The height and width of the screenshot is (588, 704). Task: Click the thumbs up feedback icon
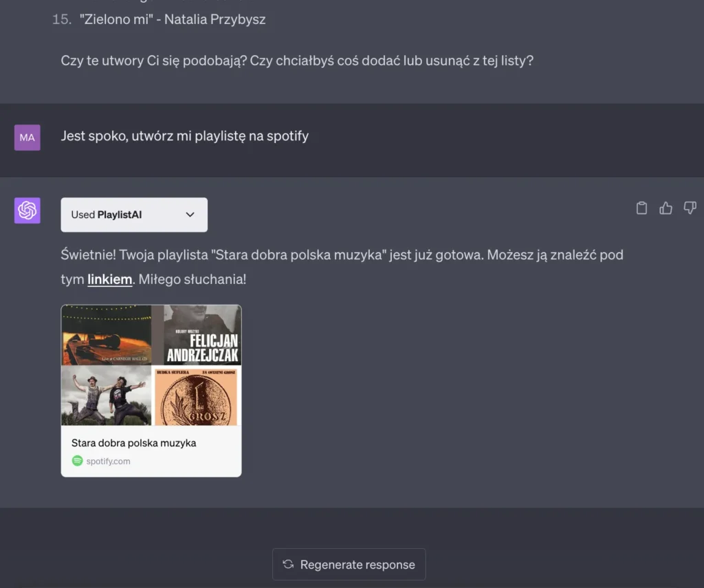(x=665, y=208)
